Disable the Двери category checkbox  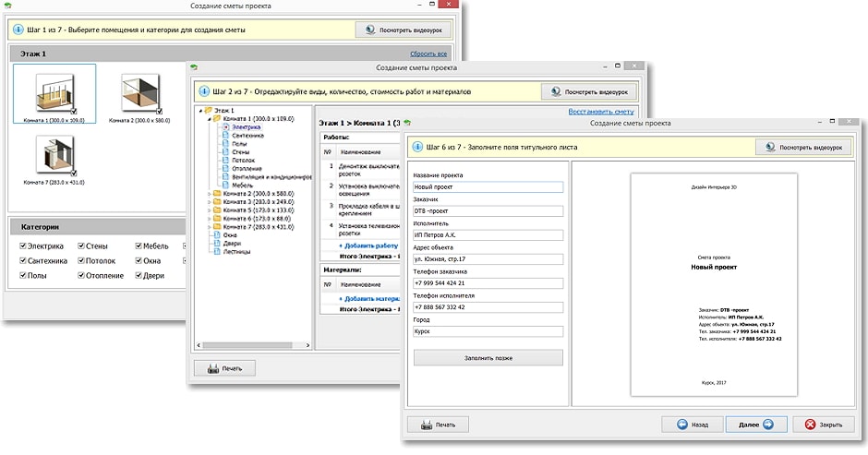(138, 276)
